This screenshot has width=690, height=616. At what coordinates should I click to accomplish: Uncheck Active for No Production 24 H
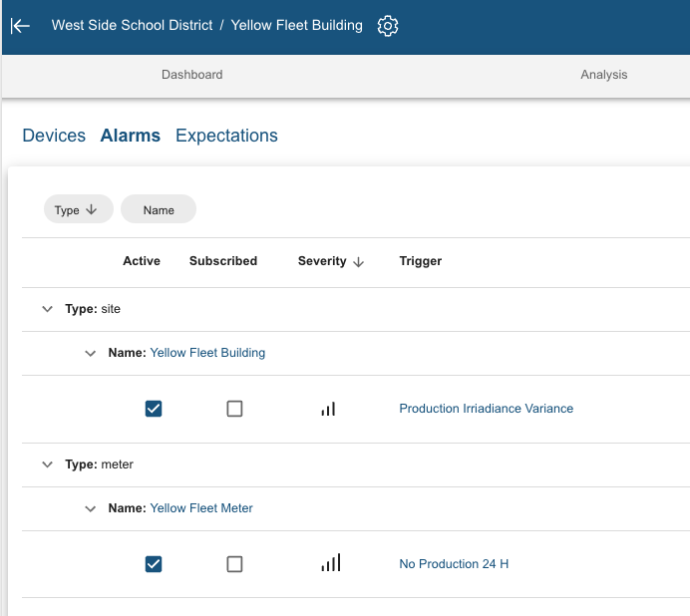pyautogui.click(x=154, y=564)
